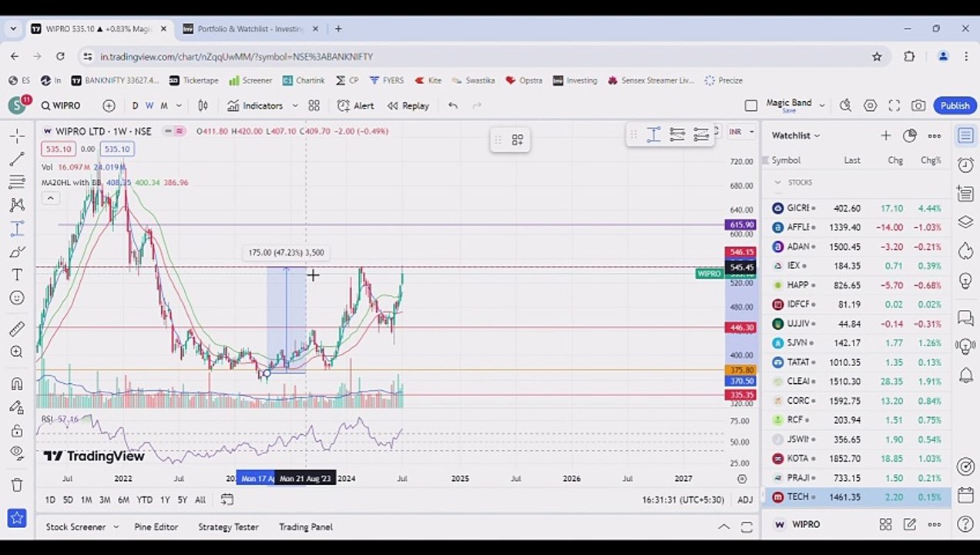The width and height of the screenshot is (980, 555).
Task: Toggle magnet mode for drawings
Action: [x=16, y=384]
